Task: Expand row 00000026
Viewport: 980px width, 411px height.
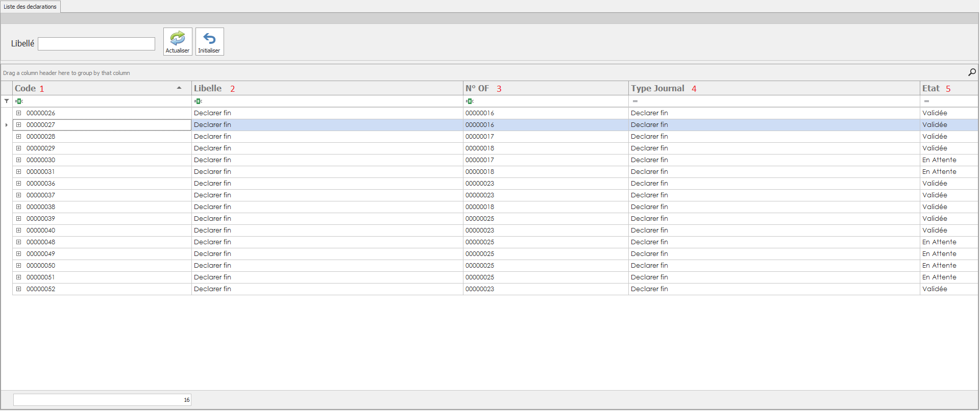Action: pyautogui.click(x=19, y=113)
